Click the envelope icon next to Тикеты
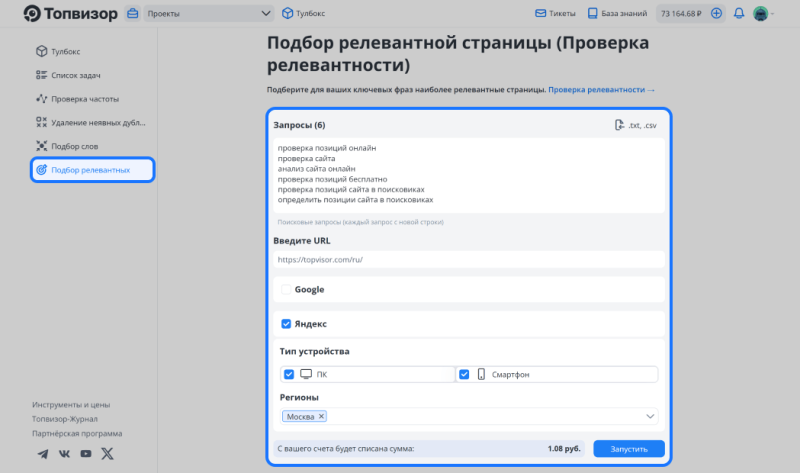This screenshot has height=473, width=800. tap(540, 13)
